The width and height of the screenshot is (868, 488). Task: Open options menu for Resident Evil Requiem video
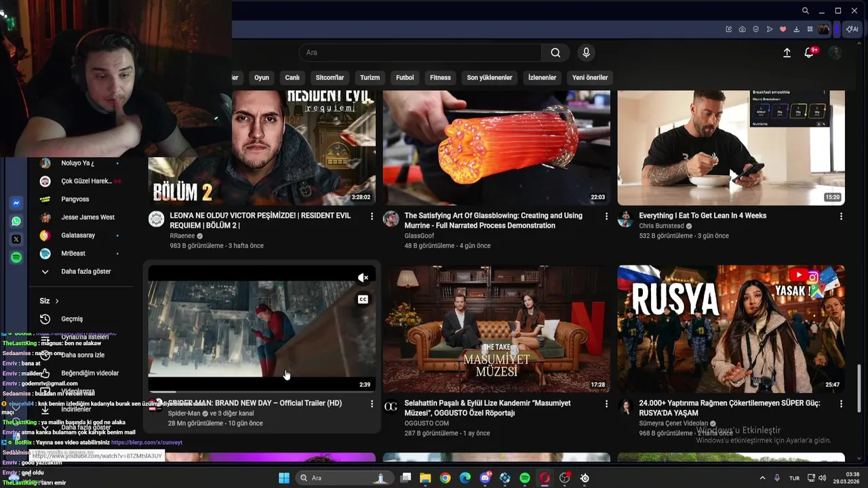(x=372, y=216)
